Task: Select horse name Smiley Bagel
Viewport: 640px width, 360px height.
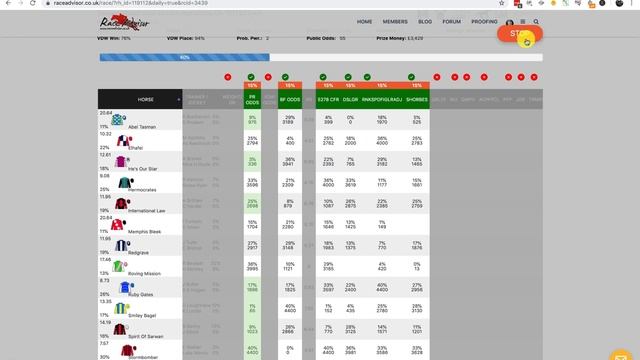Action: 142,316
